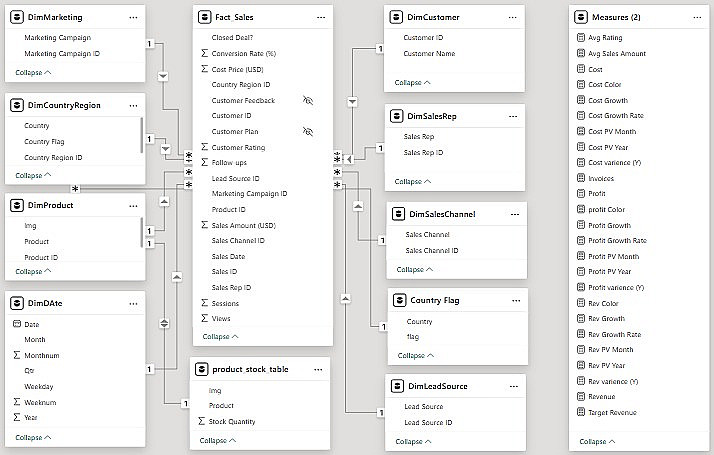Click the calendar icon beside Date in DimDAte
Image resolution: width=714 pixels, height=455 pixels.
(16, 325)
